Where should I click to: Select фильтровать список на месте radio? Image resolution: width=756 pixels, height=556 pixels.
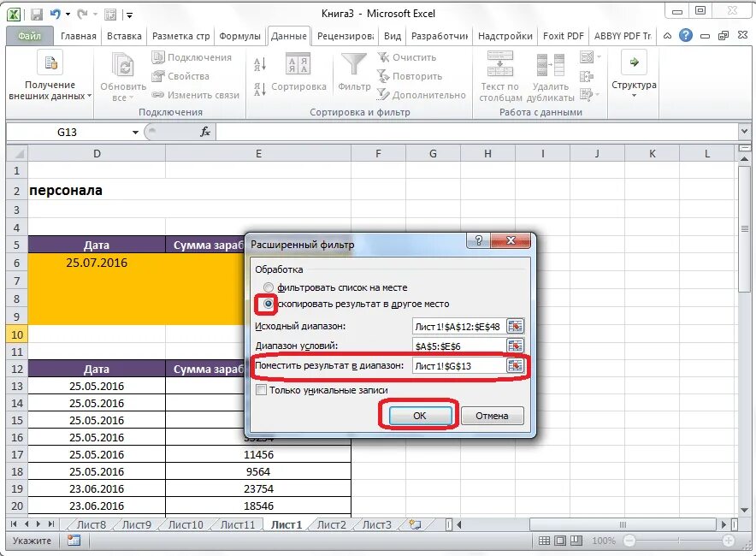click(x=268, y=287)
